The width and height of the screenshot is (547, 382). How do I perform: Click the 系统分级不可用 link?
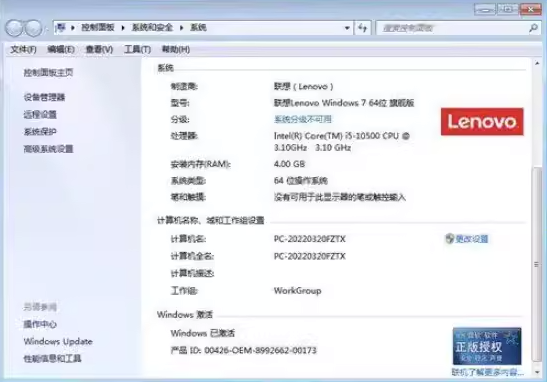(x=302, y=119)
